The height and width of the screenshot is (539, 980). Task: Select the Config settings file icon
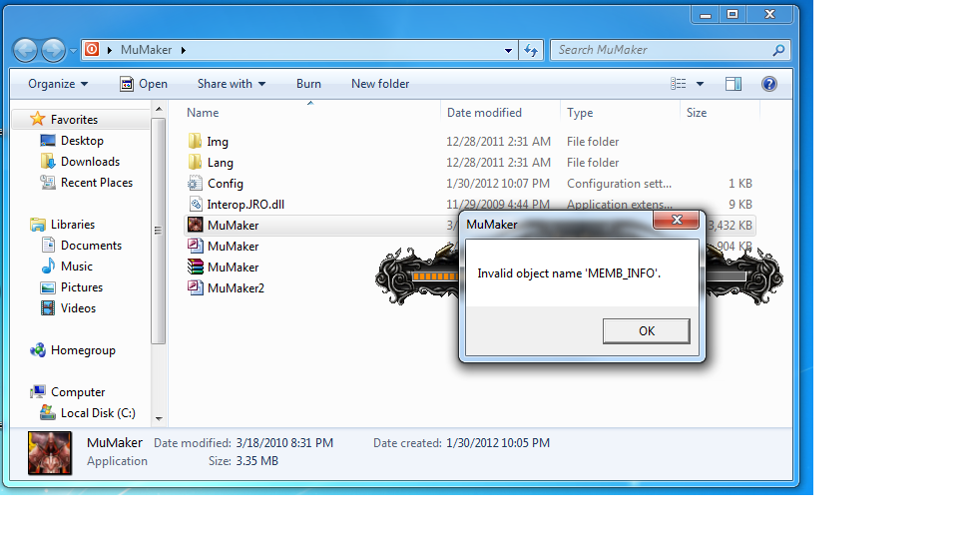click(196, 184)
